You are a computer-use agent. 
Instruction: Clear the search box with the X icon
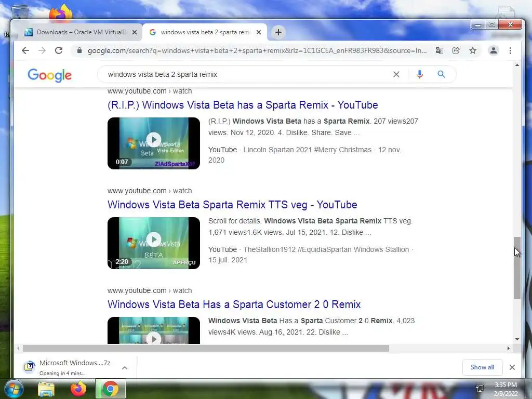pos(396,74)
